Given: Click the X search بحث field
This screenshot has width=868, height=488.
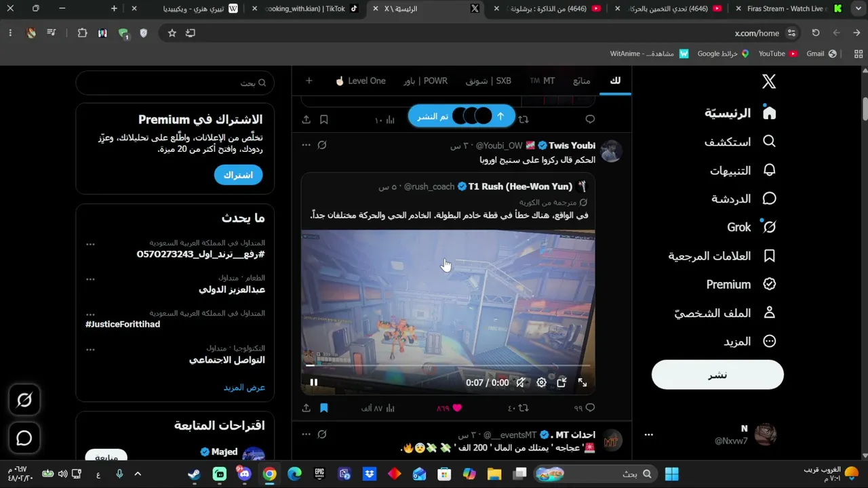Looking at the screenshot, I should [x=175, y=83].
